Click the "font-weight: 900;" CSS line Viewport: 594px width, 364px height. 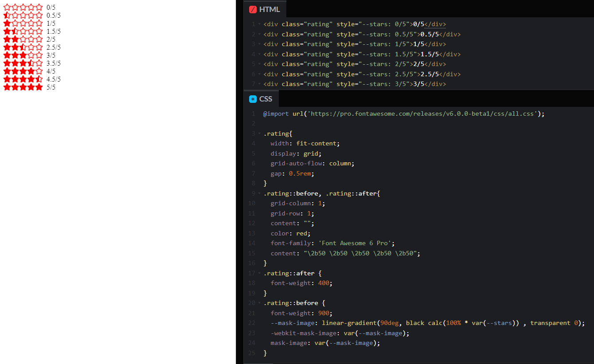click(301, 313)
